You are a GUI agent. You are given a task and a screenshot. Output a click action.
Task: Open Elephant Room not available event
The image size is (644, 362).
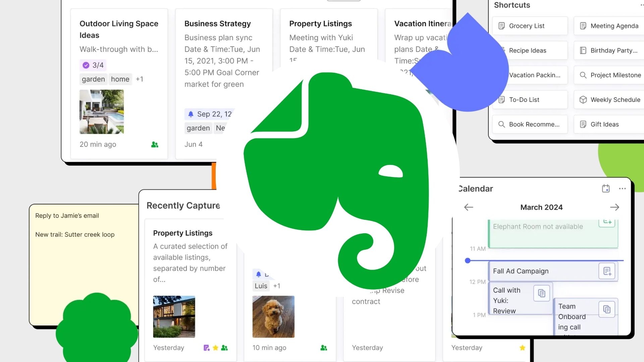553,234
